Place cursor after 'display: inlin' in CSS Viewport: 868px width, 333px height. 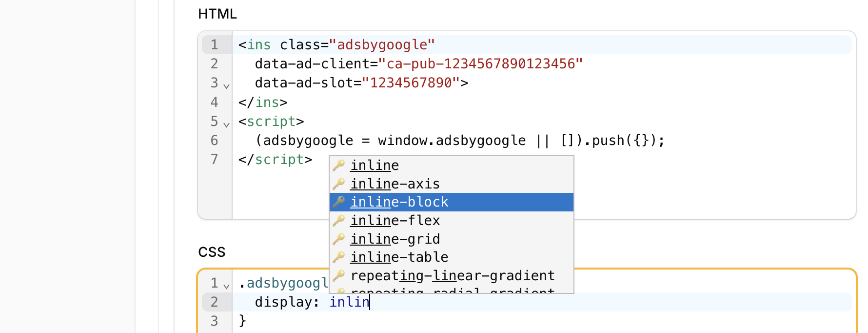370,302
